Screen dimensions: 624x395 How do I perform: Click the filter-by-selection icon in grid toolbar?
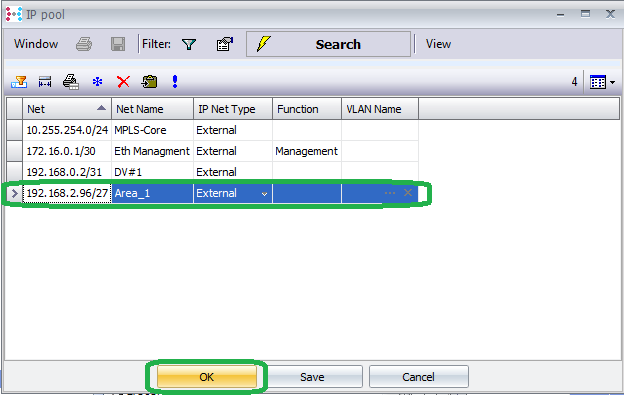(19, 82)
